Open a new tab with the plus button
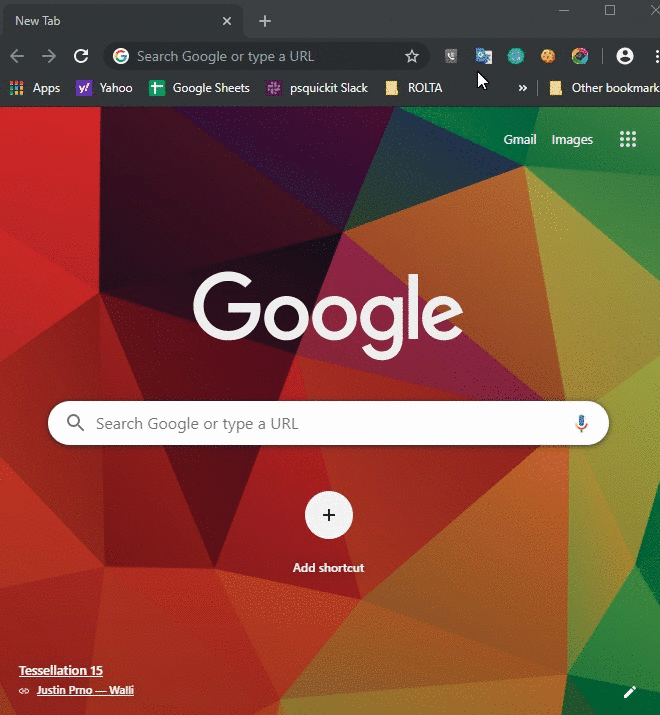This screenshot has height=715, width=660. (x=265, y=21)
